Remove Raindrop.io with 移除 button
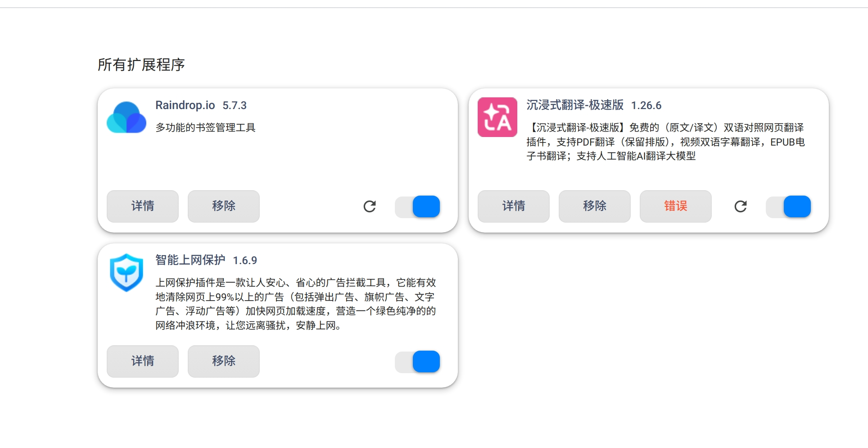 224,206
